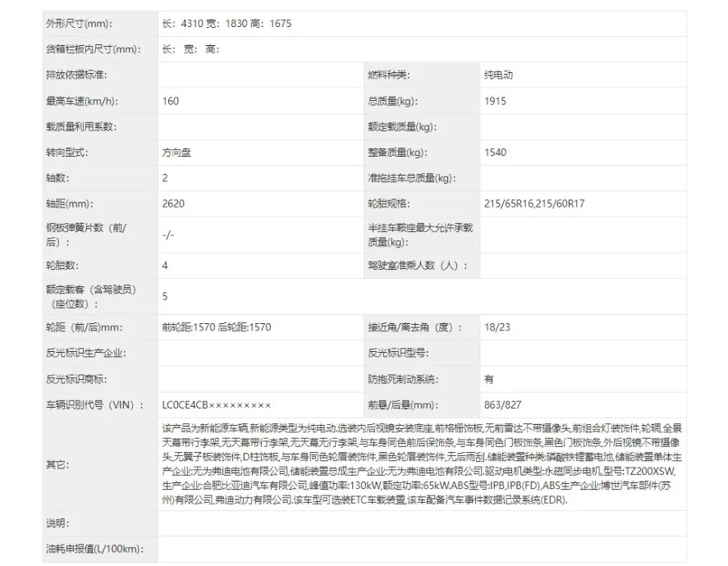Select the 方向盘 steering value
728x566 pixels.
176,153
